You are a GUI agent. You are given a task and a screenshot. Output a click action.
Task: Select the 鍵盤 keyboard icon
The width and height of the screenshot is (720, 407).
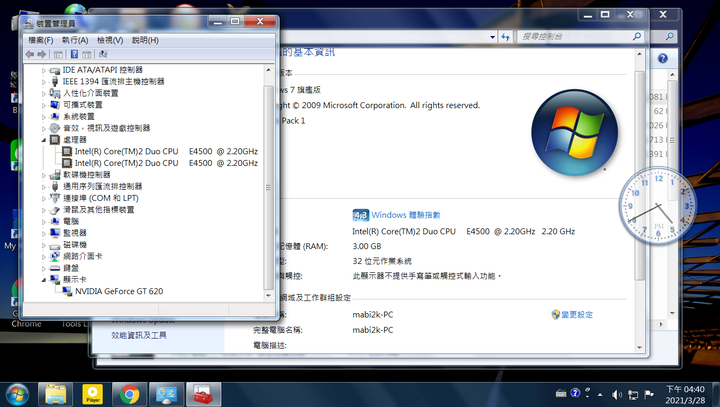tap(55, 268)
